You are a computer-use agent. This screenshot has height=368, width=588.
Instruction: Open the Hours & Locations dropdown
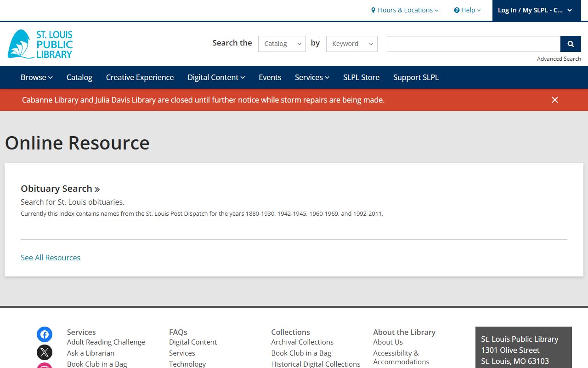pyautogui.click(x=405, y=10)
